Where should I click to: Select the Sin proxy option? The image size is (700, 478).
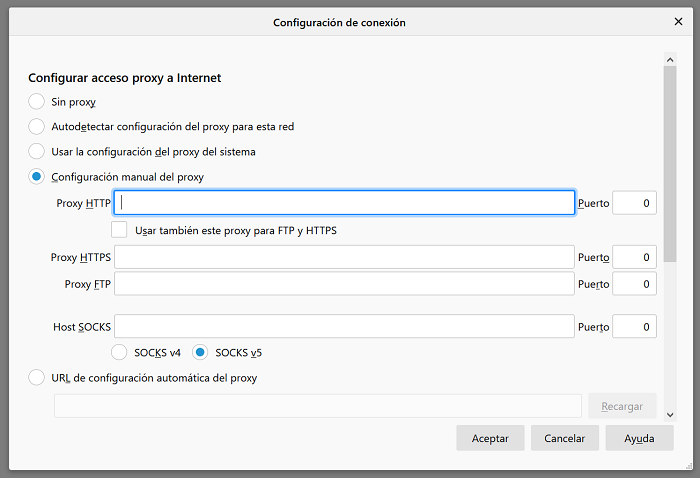[37, 101]
